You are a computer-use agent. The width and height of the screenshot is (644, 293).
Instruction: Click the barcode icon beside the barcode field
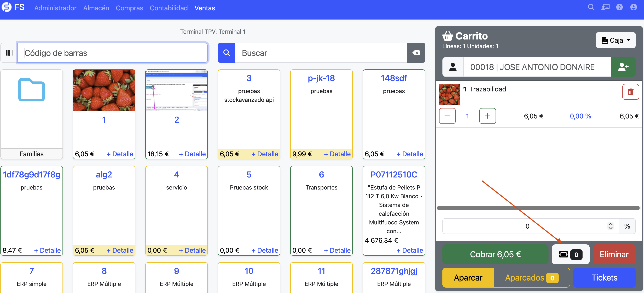(9, 53)
